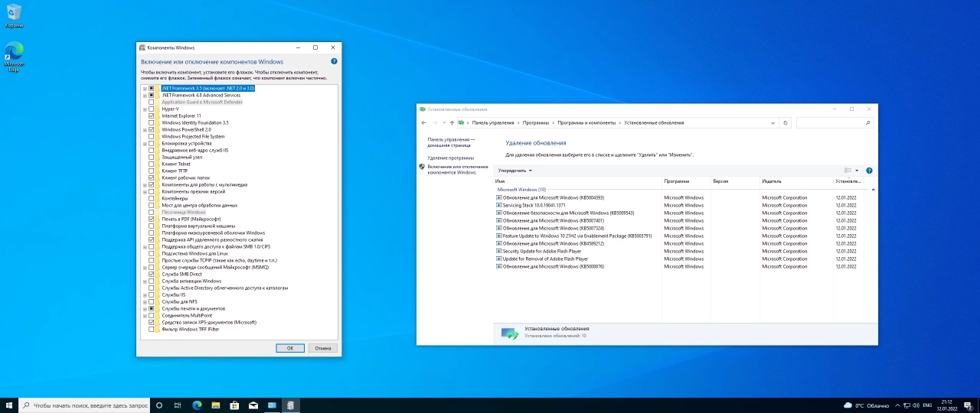Enable Windows Identity Foundation 3.5 checkbox

151,122
